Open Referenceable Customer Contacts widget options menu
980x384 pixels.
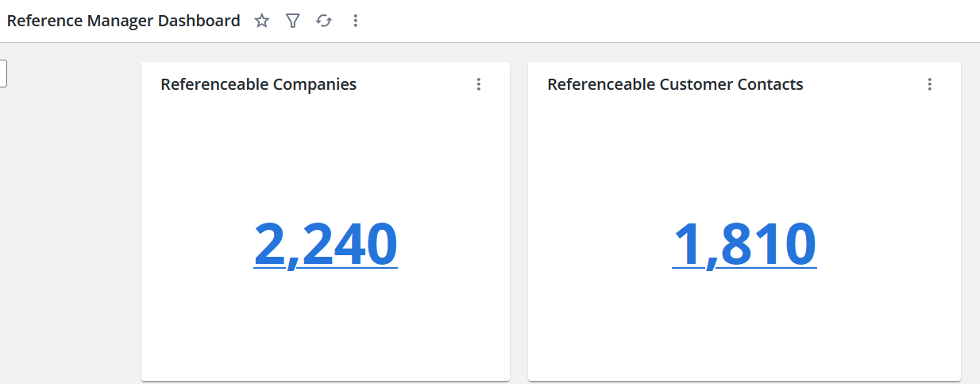tap(930, 84)
